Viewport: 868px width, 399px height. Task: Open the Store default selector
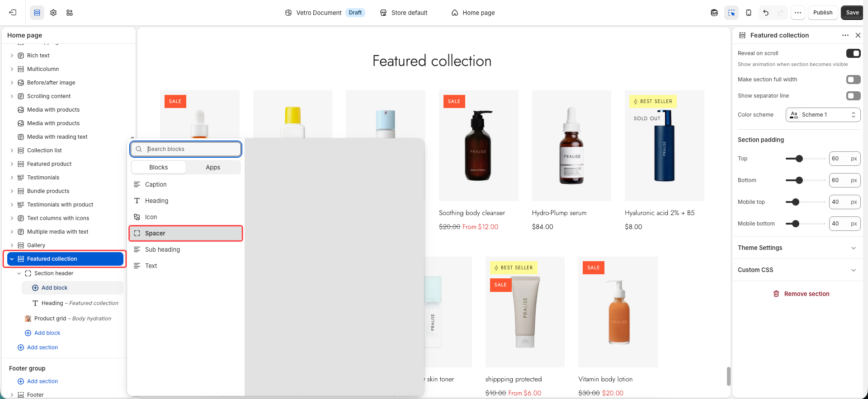[x=403, y=13]
